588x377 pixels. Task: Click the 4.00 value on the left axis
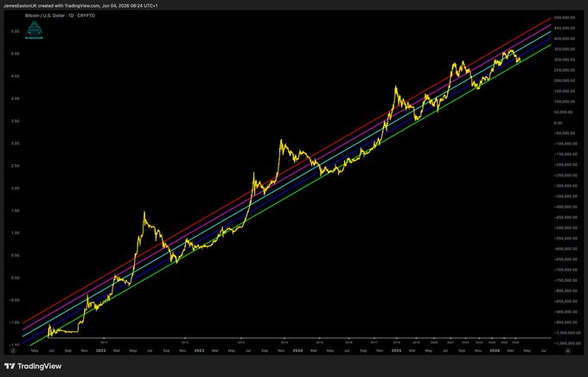(15, 99)
